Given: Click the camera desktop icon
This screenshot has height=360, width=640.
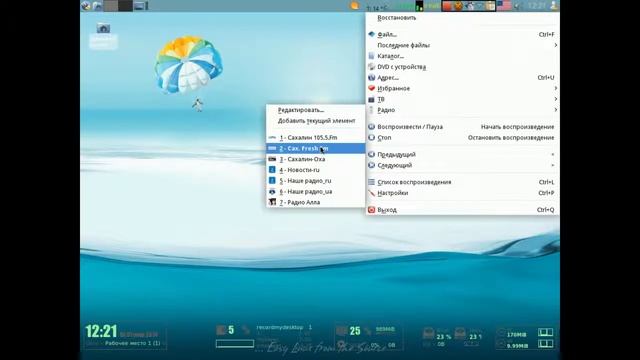Looking at the screenshot, I should coord(103,28).
